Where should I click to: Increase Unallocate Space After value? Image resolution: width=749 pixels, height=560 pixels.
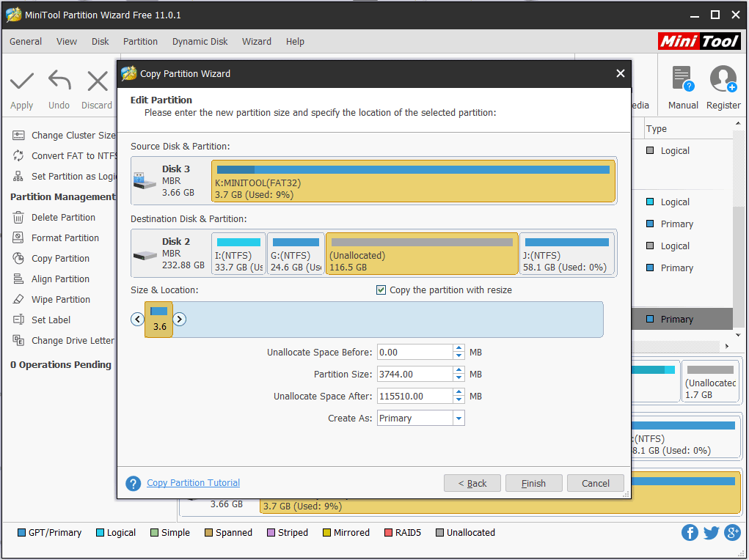458,392
